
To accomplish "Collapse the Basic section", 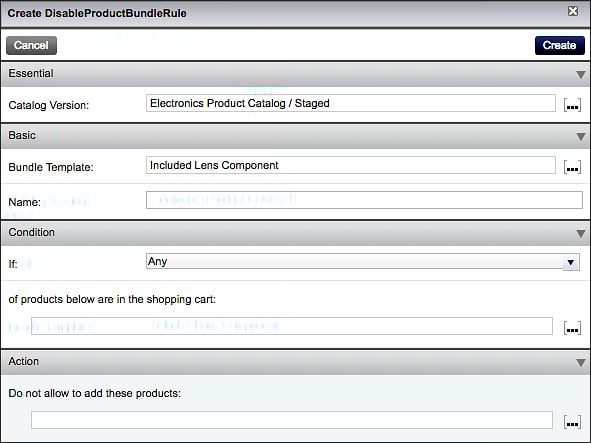I will [x=581, y=136].
